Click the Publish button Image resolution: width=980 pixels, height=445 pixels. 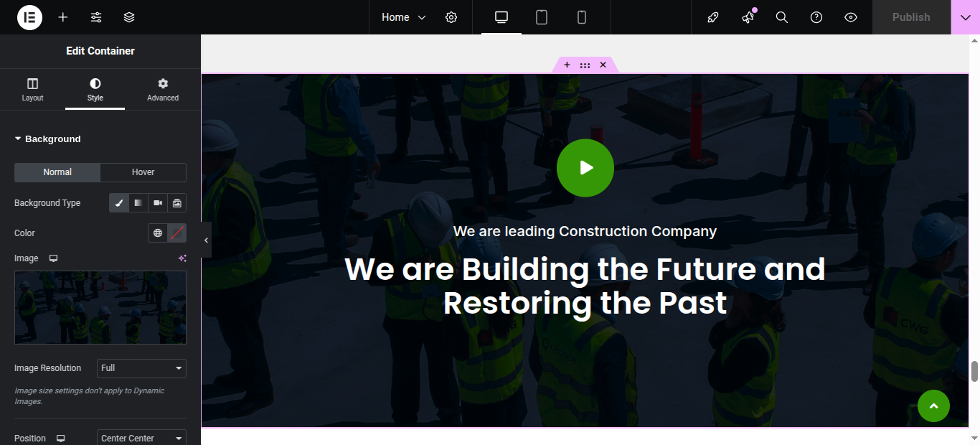pyautogui.click(x=911, y=17)
